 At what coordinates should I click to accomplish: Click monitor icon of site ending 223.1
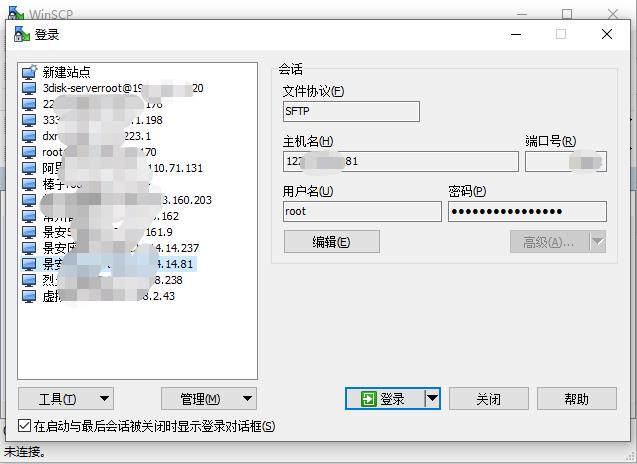pyautogui.click(x=29, y=136)
